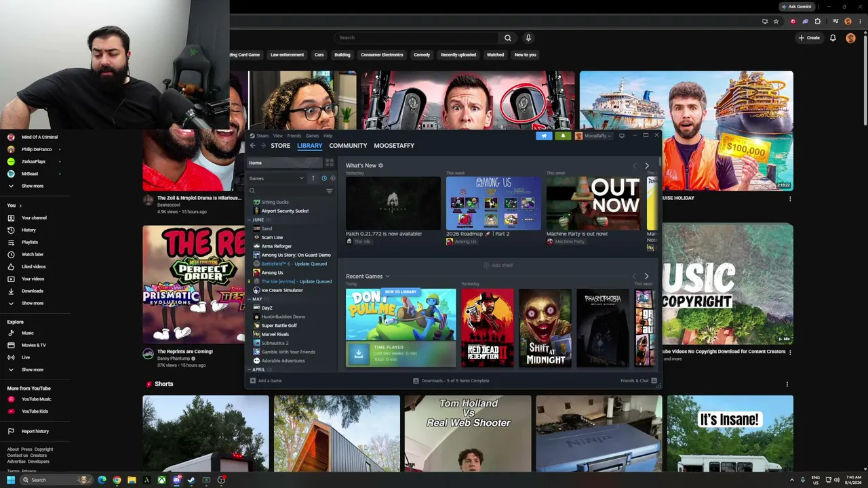Open the View menu in Steam
This screenshot has width=868, height=488.
(x=278, y=136)
